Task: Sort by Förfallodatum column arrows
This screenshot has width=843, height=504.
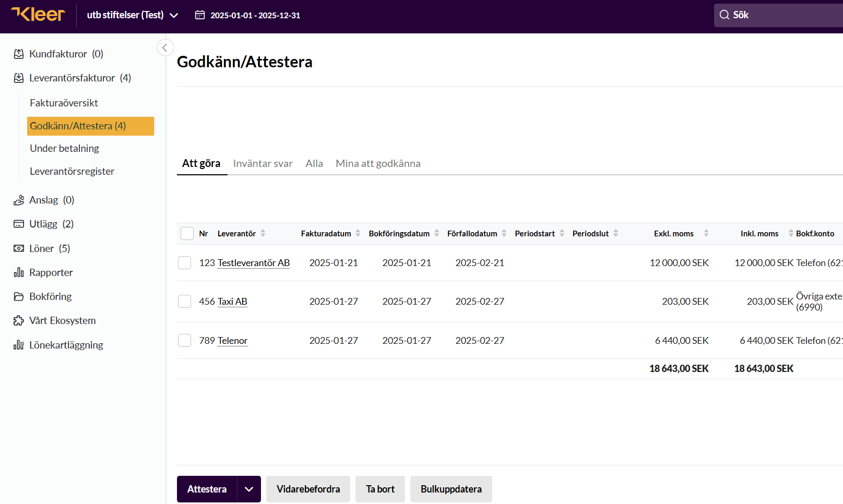Action: (x=504, y=233)
